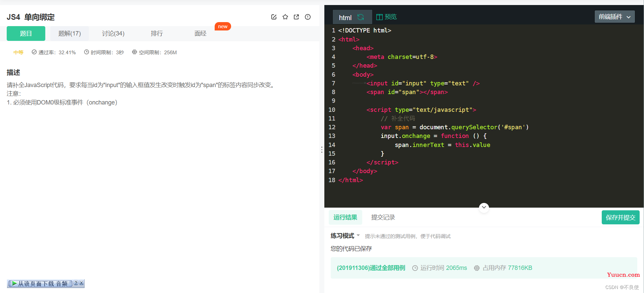
Task: Click the edit note pencil icon
Action: (x=274, y=17)
